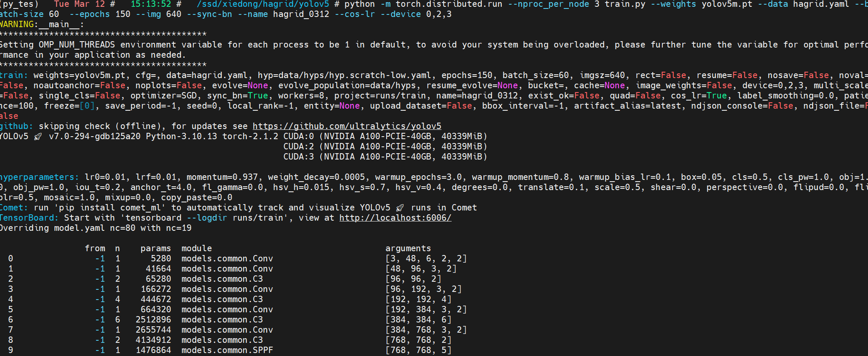
Task: Click 'hagrid_0312' after the --name flag
Action: tap(301, 14)
